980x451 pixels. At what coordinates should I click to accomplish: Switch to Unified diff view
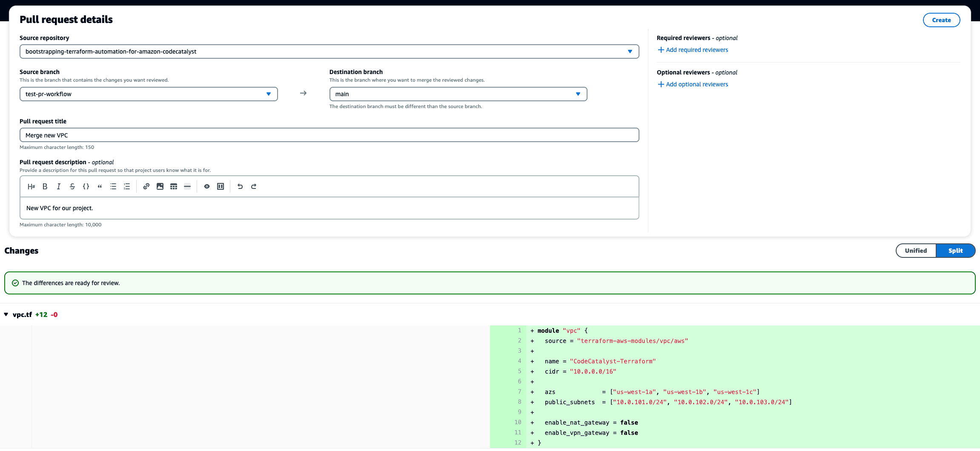coord(916,251)
